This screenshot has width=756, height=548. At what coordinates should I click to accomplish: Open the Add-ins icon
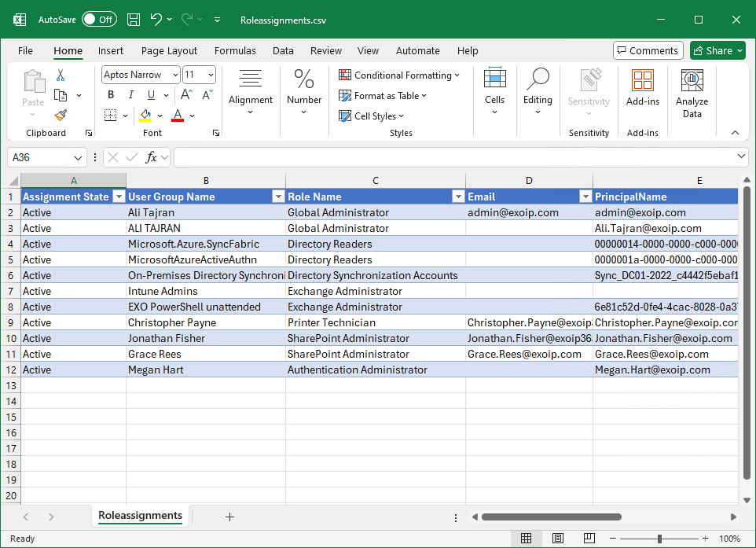pos(642,88)
